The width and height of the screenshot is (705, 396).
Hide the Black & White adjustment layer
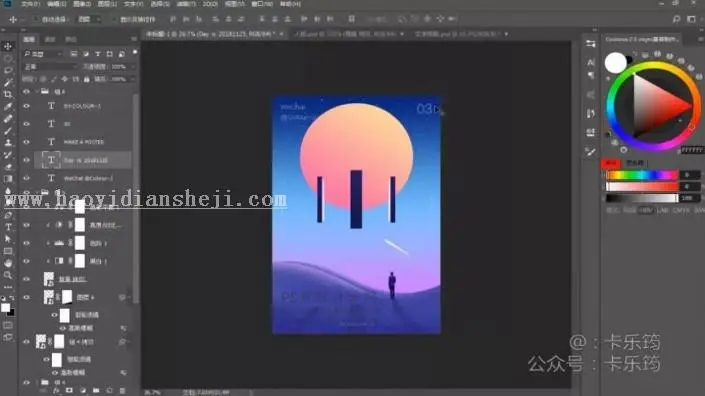tap(27, 261)
